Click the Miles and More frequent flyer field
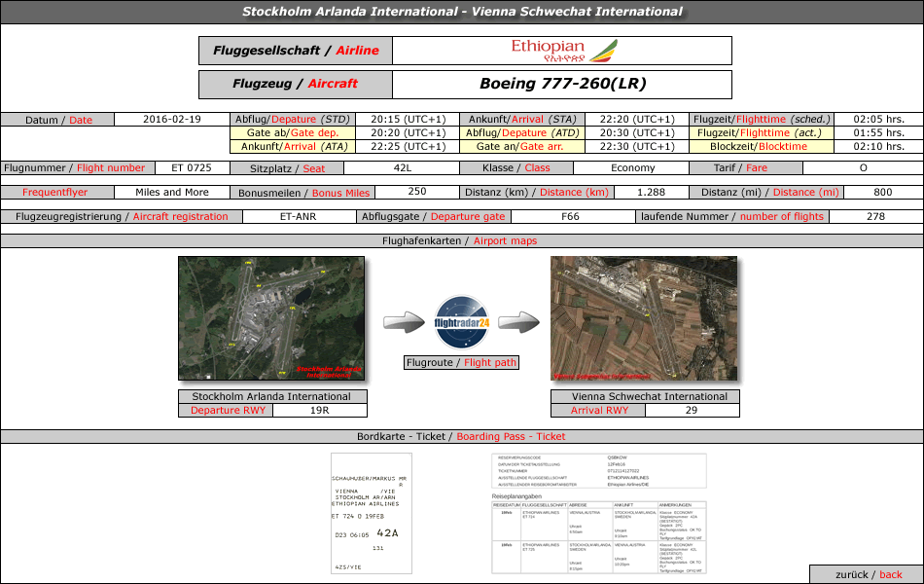The height and width of the screenshot is (584, 924). tap(172, 193)
